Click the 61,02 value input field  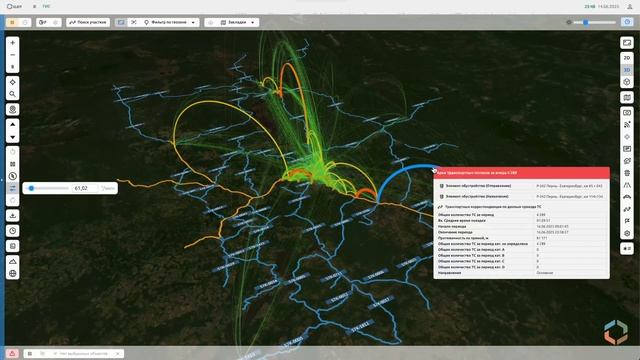(x=85, y=188)
